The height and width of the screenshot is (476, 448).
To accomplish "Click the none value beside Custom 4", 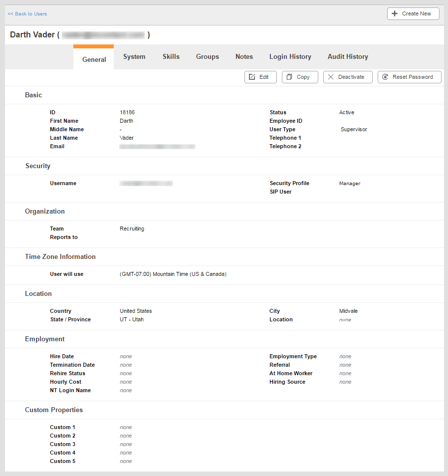I will coord(126,453).
